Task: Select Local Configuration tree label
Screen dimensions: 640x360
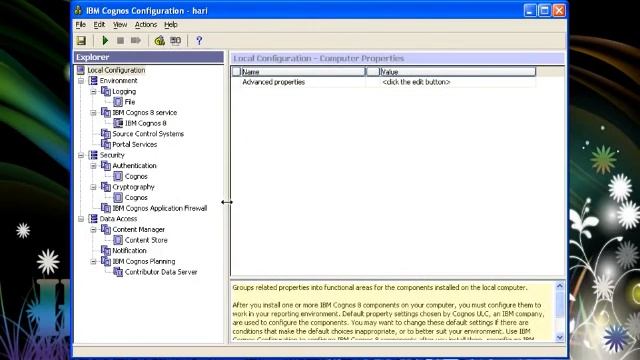Action: tap(116, 70)
